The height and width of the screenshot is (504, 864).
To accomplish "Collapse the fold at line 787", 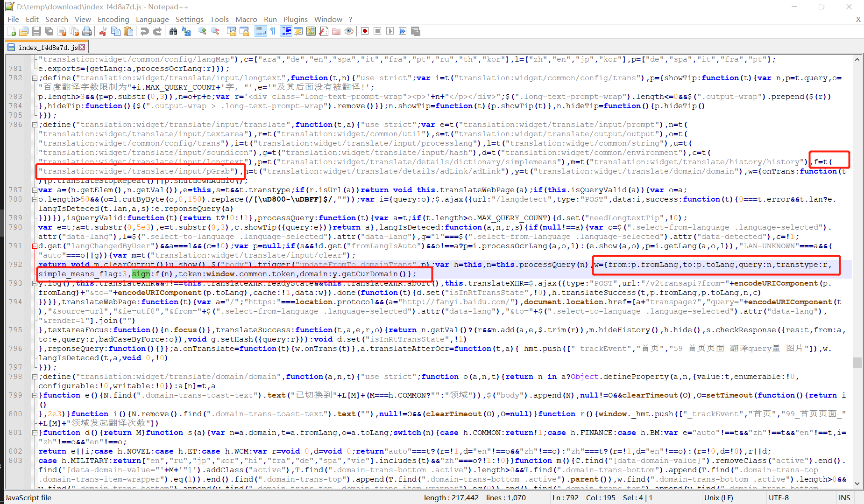I will tap(35, 190).
